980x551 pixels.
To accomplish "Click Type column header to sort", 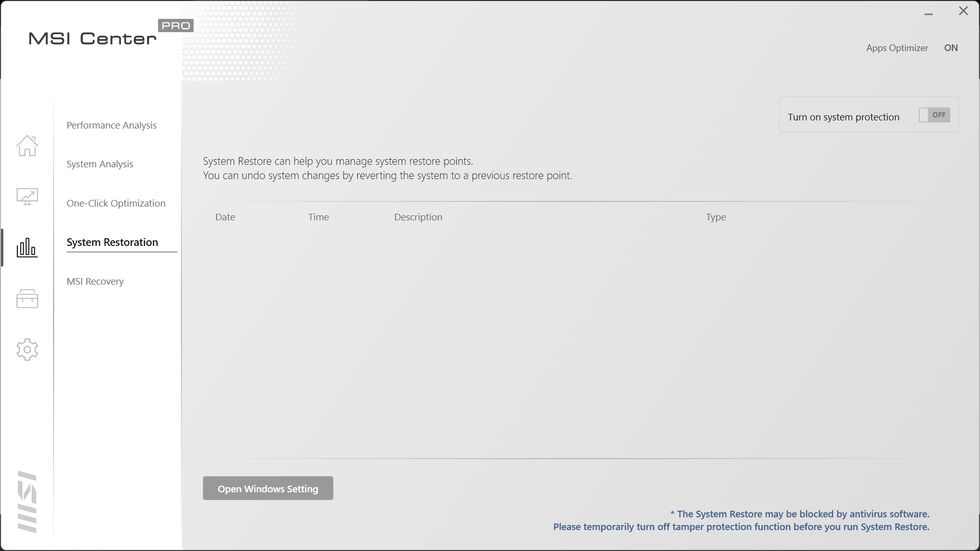I will coord(716,216).
